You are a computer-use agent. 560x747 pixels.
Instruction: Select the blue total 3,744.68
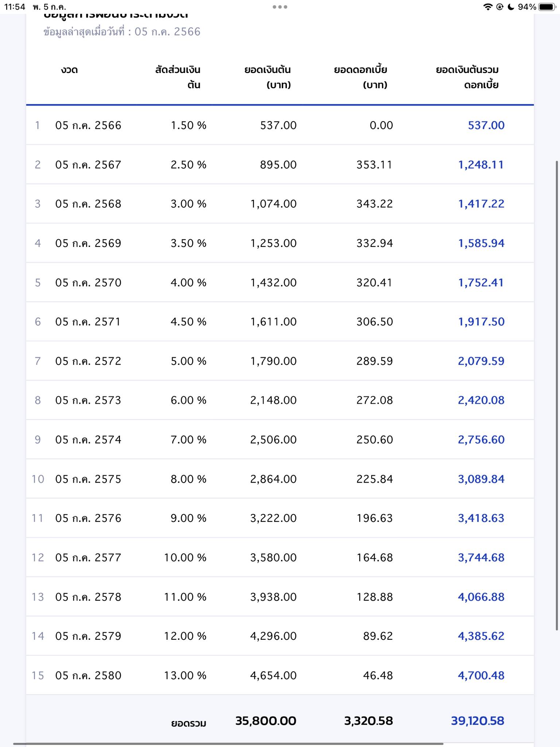click(481, 557)
